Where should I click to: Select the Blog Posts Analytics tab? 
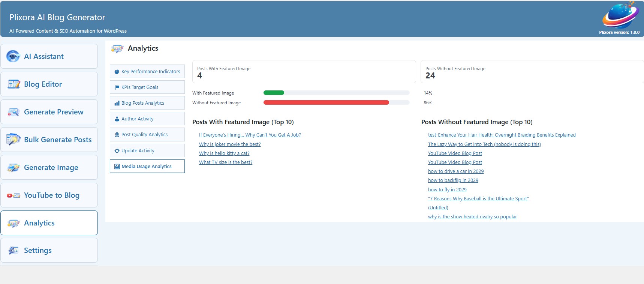click(x=147, y=103)
